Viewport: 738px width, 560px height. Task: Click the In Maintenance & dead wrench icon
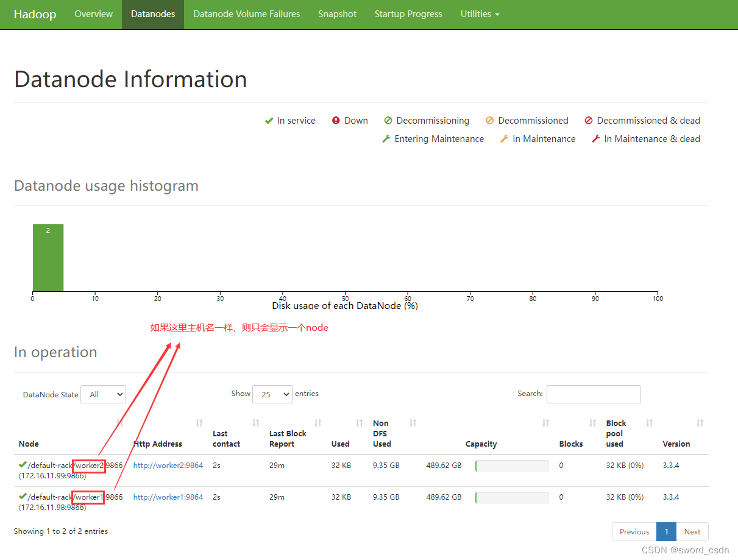pyautogui.click(x=596, y=139)
